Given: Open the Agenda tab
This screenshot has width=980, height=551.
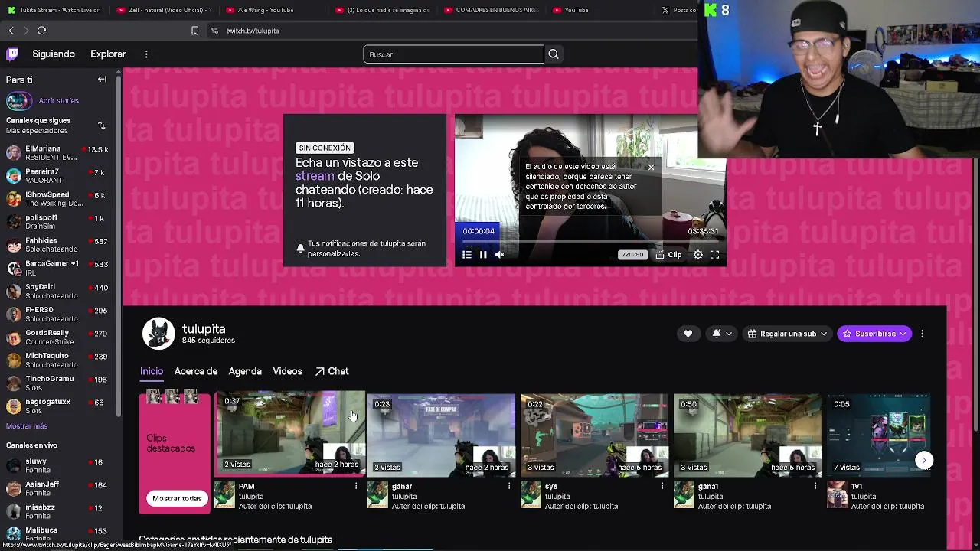Looking at the screenshot, I should click(245, 371).
